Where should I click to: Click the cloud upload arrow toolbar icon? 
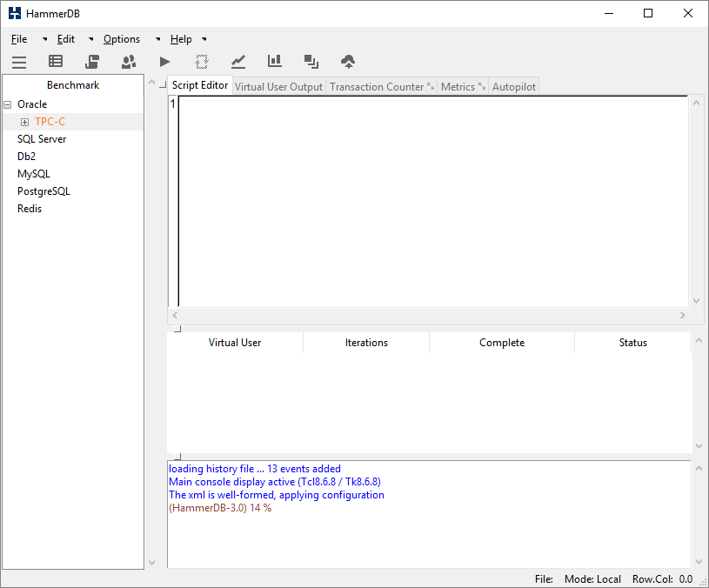tap(348, 62)
